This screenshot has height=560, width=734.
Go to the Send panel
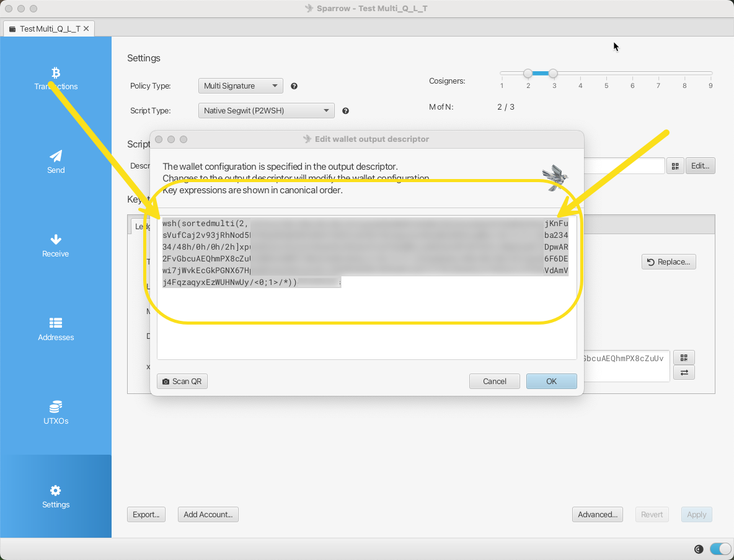tap(56, 162)
